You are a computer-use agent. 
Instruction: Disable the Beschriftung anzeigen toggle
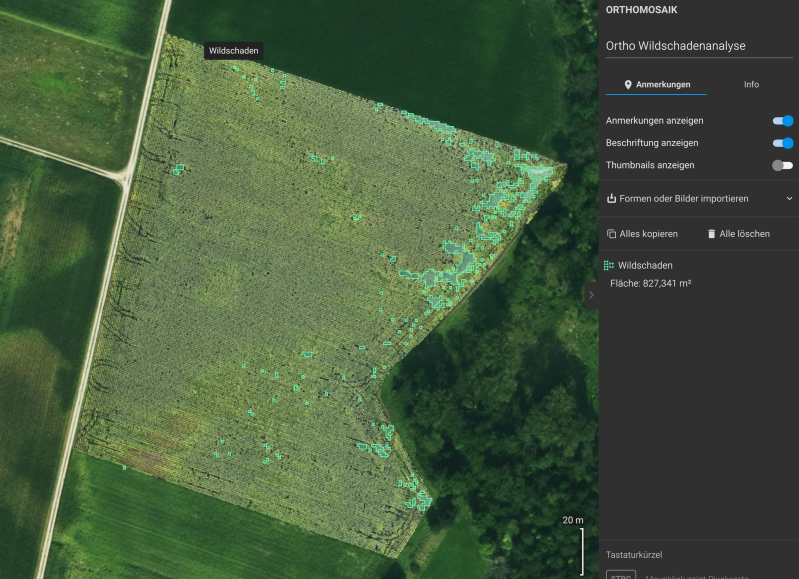point(783,143)
